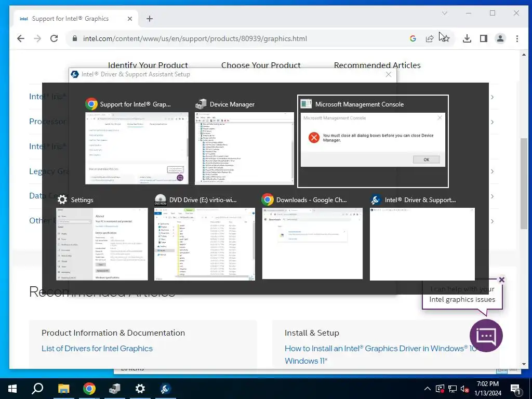This screenshot has width=532, height=399.
Task: Click the DVD drive icon in the switcher
Action: click(x=160, y=200)
